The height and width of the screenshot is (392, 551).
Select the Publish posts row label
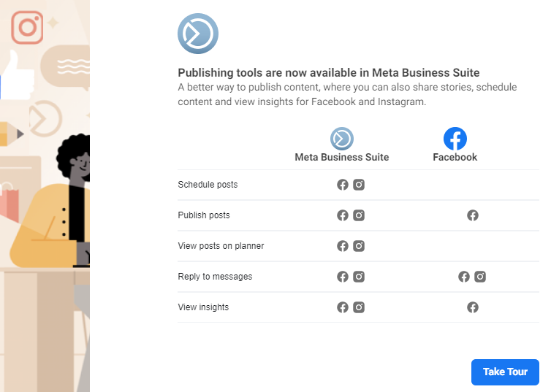204,215
